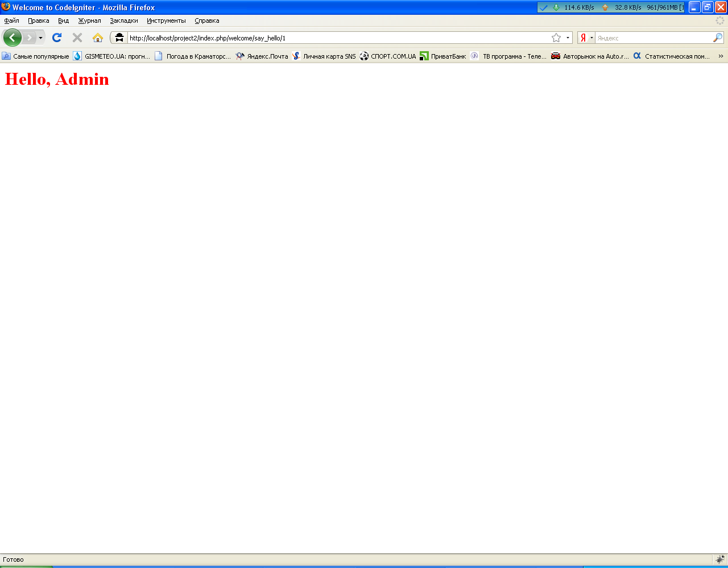Click the loading throbber icon
The width and height of the screenshot is (728, 568).
[720, 20]
